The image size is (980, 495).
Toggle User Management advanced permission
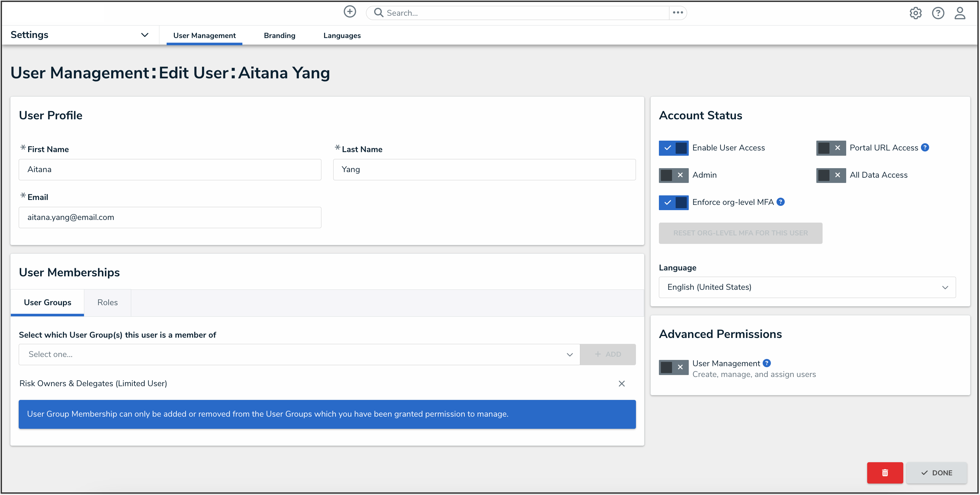click(x=673, y=367)
